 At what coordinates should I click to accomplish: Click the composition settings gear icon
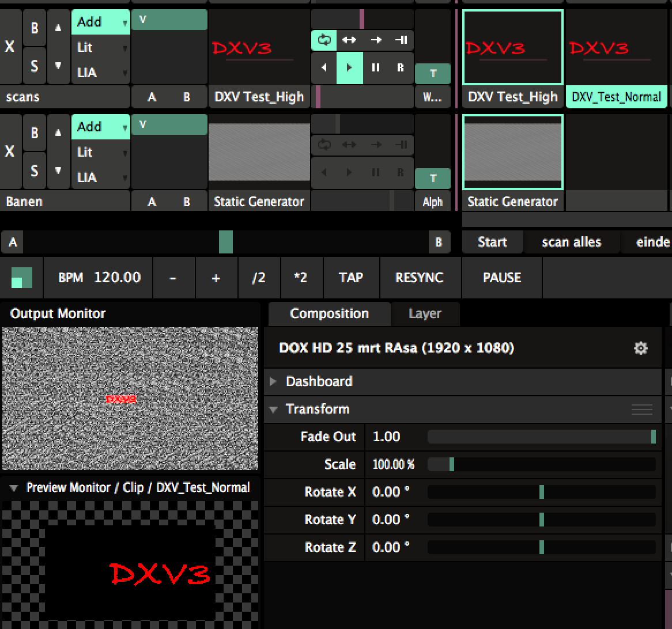click(x=640, y=348)
